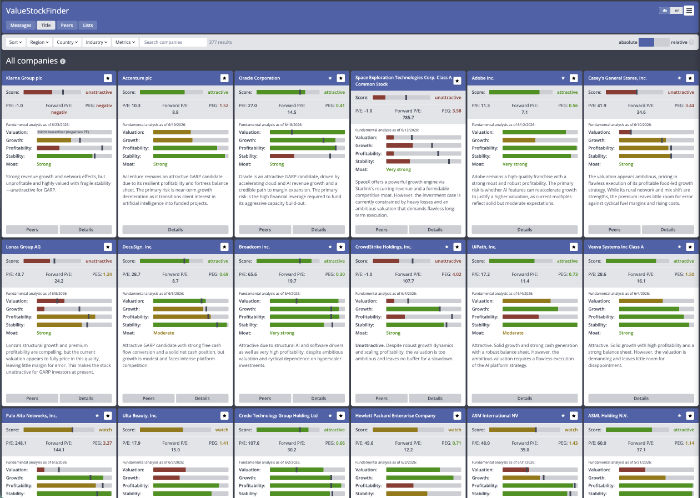Open Peers for Klarna Group plc
This screenshot has width=700, height=498.
tap(32, 229)
